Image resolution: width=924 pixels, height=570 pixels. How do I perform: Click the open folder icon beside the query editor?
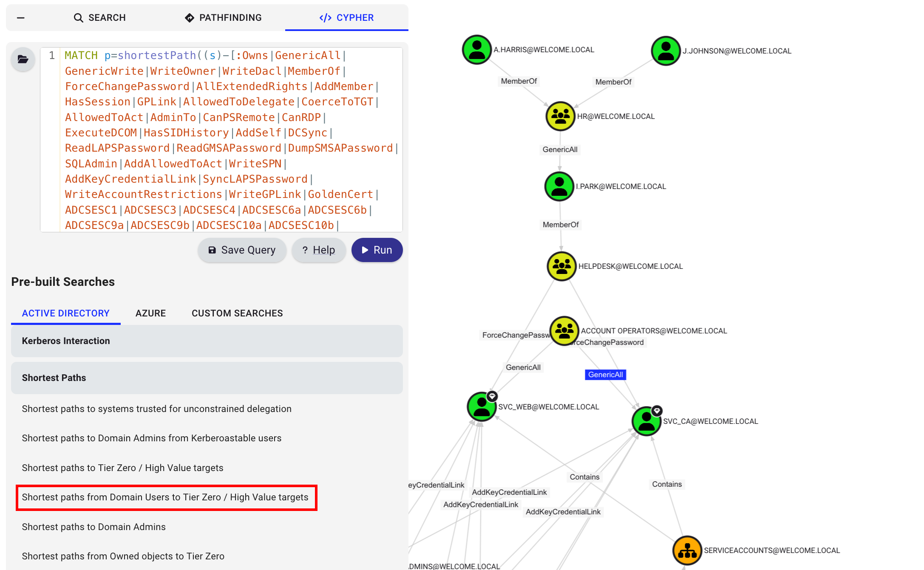coord(23,59)
